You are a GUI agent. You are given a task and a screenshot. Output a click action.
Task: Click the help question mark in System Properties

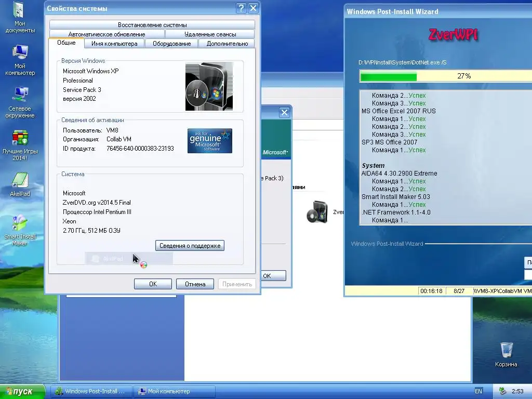click(x=241, y=8)
